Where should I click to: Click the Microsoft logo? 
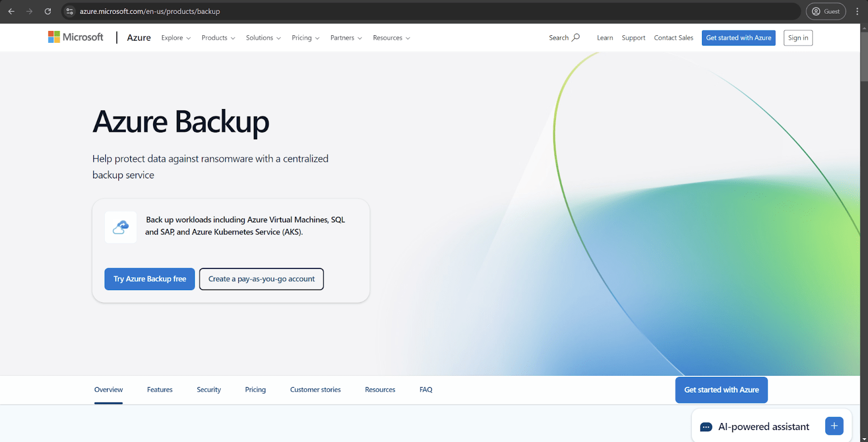pyautogui.click(x=75, y=37)
